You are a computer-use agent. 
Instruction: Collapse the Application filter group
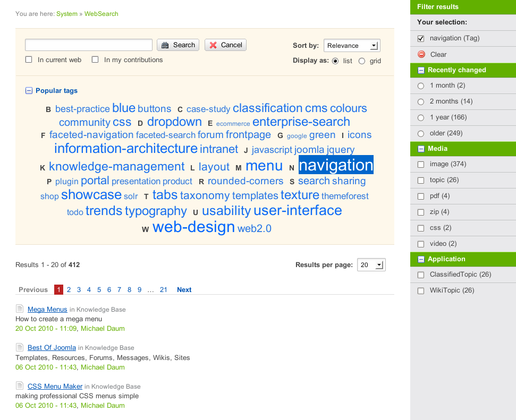(x=421, y=259)
